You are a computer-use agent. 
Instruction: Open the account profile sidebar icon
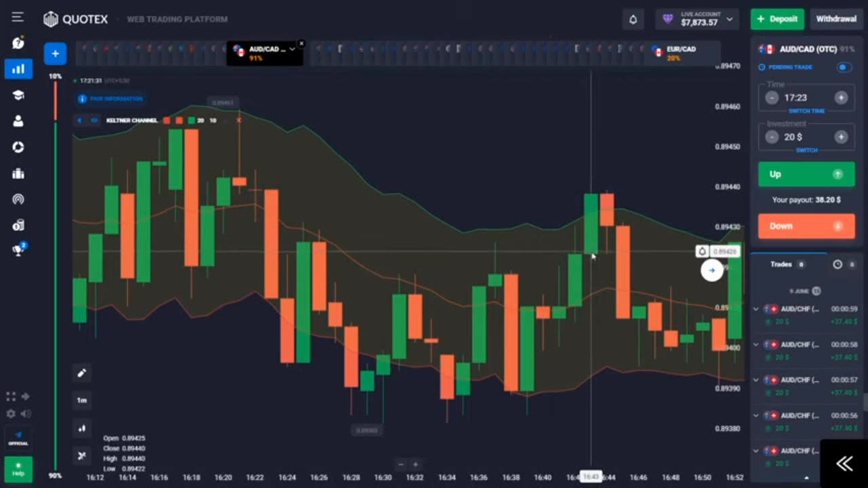[x=18, y=121]
